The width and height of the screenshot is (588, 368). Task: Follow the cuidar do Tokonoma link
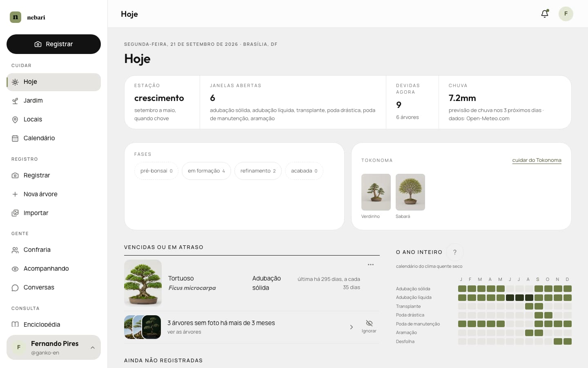tap(537, 160)
